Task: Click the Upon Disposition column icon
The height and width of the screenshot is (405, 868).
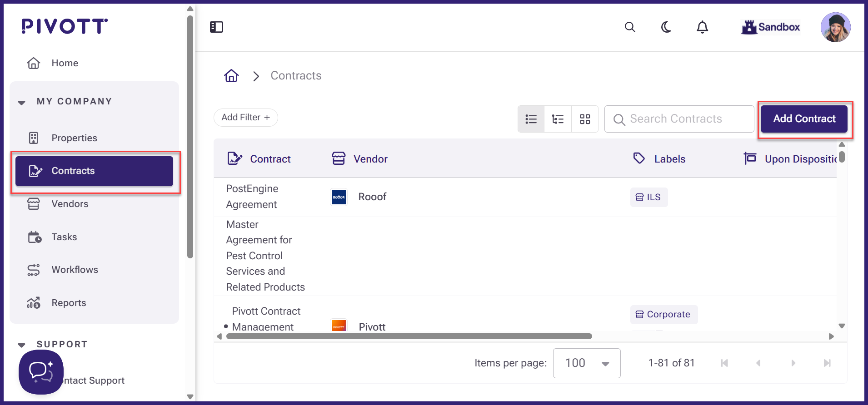Action: coord(750,158)
